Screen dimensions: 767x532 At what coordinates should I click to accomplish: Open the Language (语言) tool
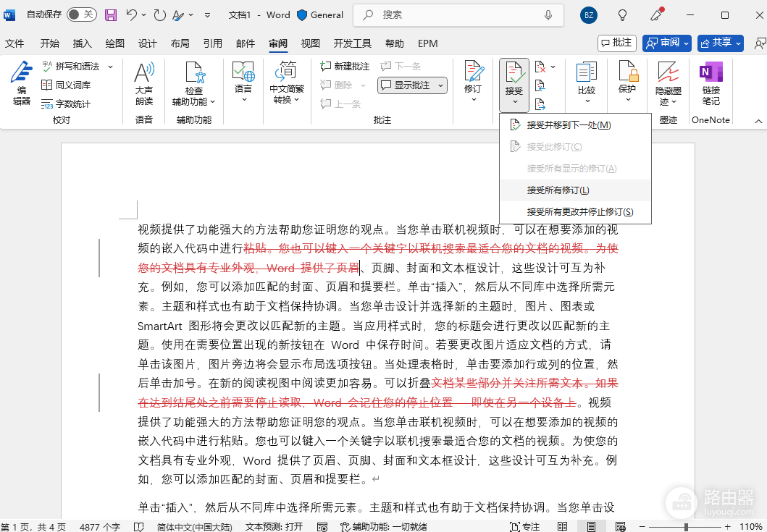[x=243, y=82]
